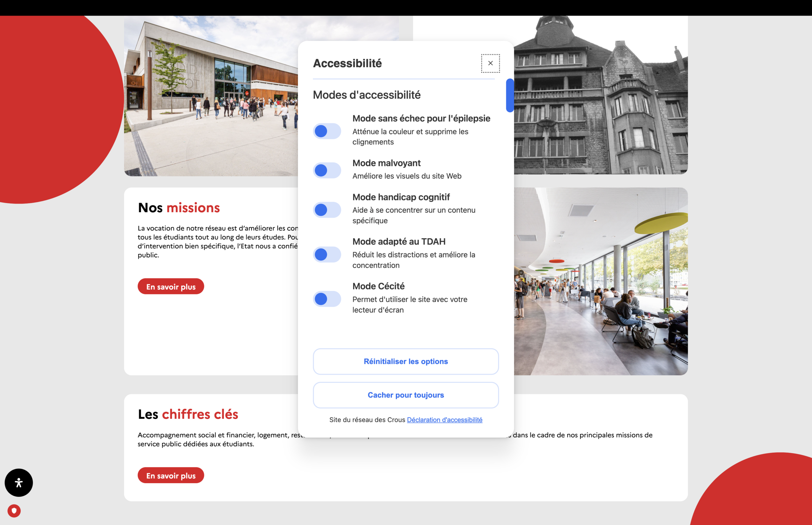Click the red shield privacy icon
812x525 pixels.
click(x=14, y=511)
